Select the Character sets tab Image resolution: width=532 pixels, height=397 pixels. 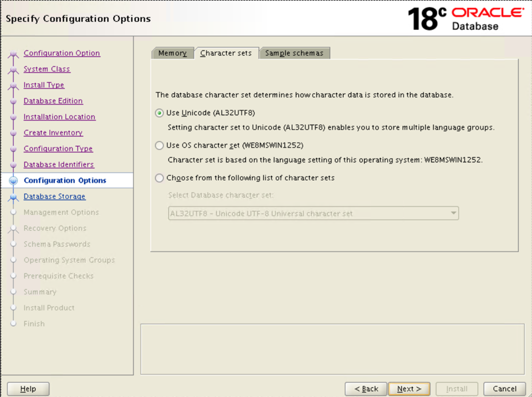click(x=226, y=53)
